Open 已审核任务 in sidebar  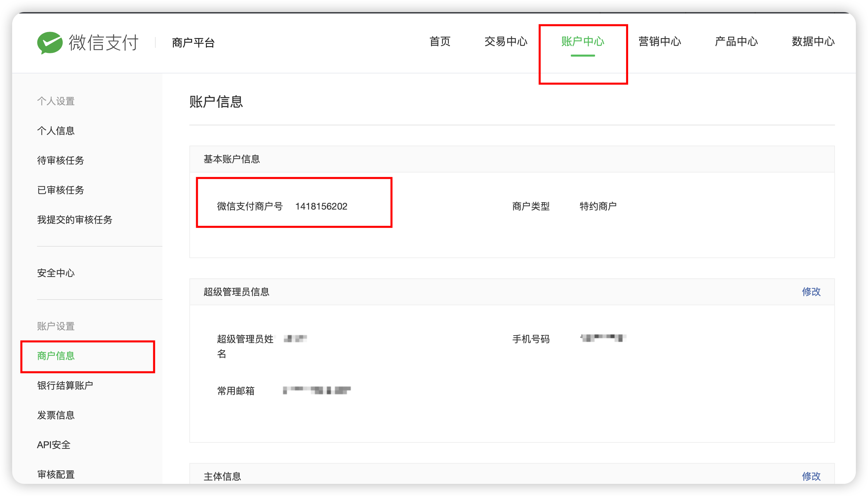click(61, 190)
